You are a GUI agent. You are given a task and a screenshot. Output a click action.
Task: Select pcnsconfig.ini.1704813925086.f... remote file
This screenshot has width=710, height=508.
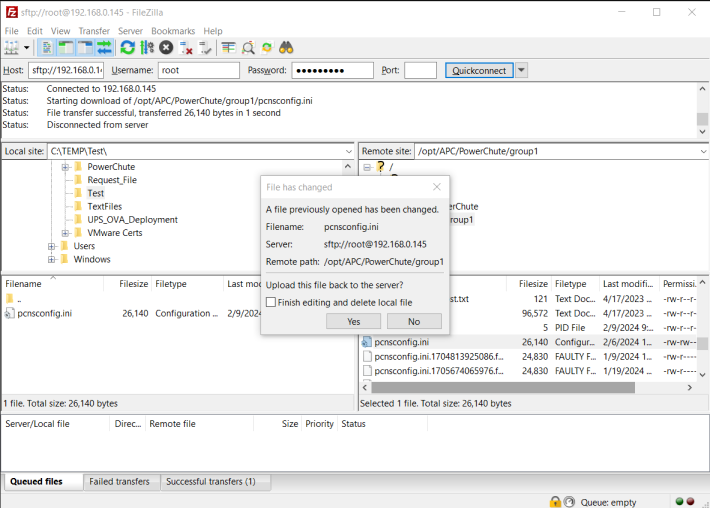438,357
